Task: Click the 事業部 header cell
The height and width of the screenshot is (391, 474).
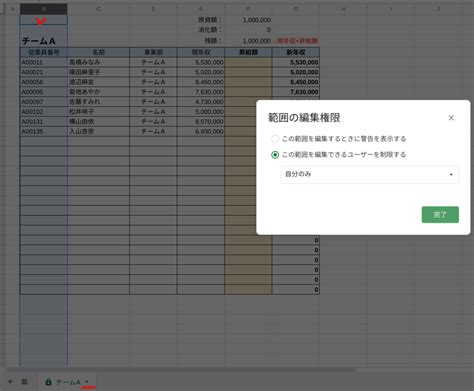Action: coord(153,52)
